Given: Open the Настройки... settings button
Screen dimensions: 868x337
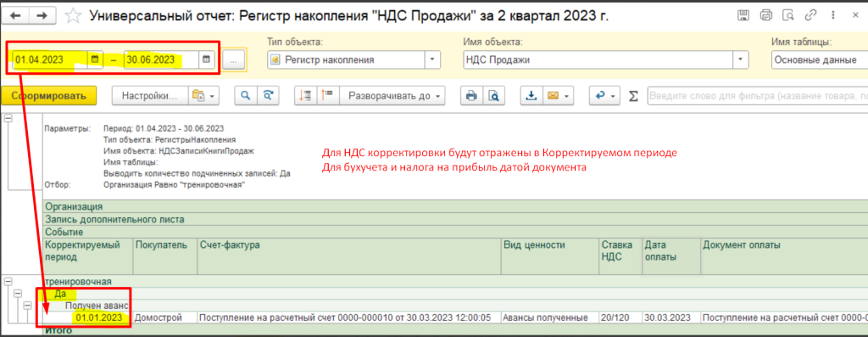Looking at the screenshot, I should point(150,95).
